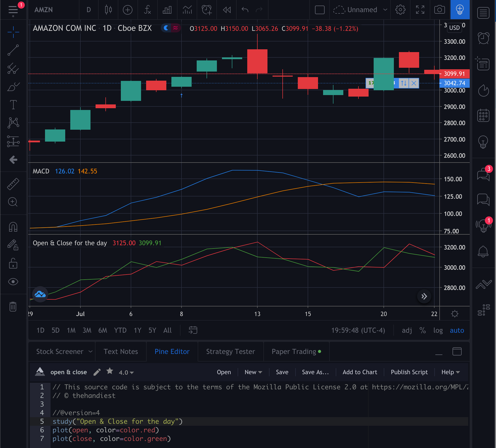Image resolution: width=496 pixels, height=448 pixels.
Task: Open the hamburger main menu
Action: [13, 10]
